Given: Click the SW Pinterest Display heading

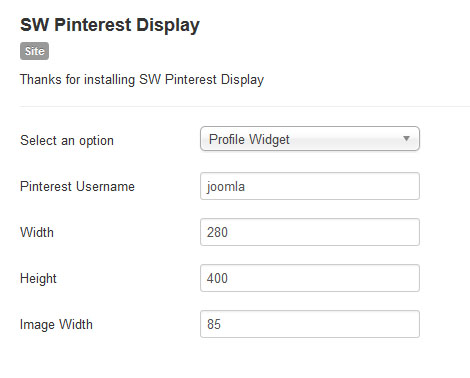Looking at the screenshot, I should coord(110,25).
